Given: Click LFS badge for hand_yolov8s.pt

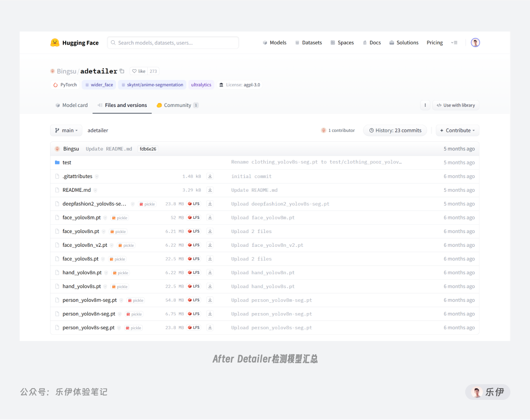Looking at the screenshot, I should pos(194,286).
